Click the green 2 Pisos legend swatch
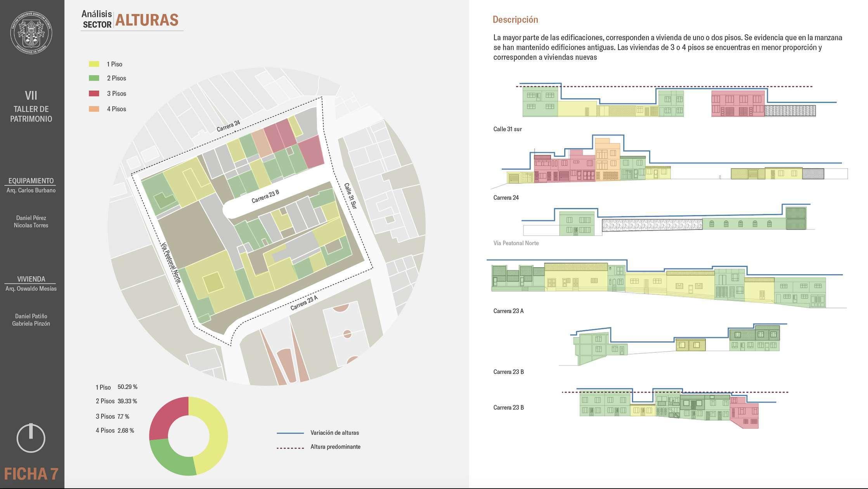 94,78
